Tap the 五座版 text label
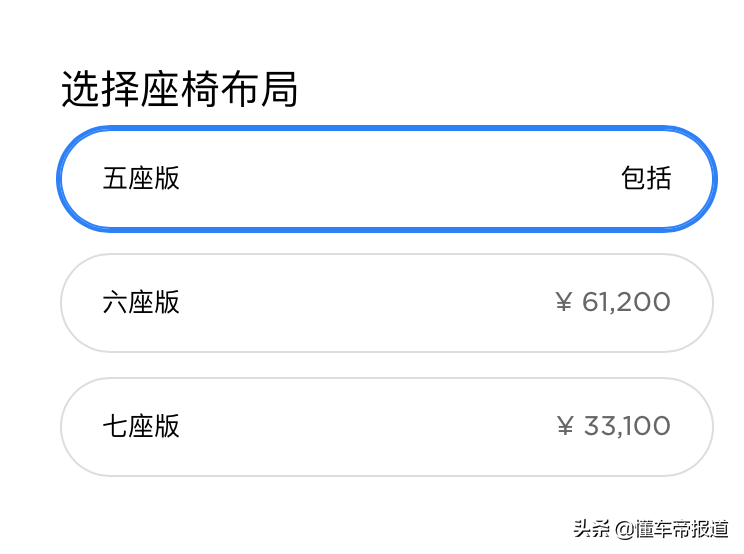 (x=141, y=179)
